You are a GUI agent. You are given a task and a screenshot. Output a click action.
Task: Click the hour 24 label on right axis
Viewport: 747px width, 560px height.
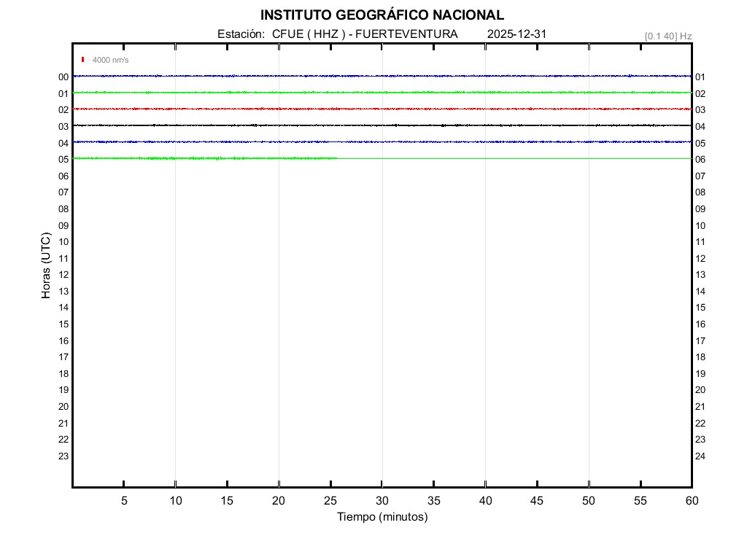(x=700, y=456)
